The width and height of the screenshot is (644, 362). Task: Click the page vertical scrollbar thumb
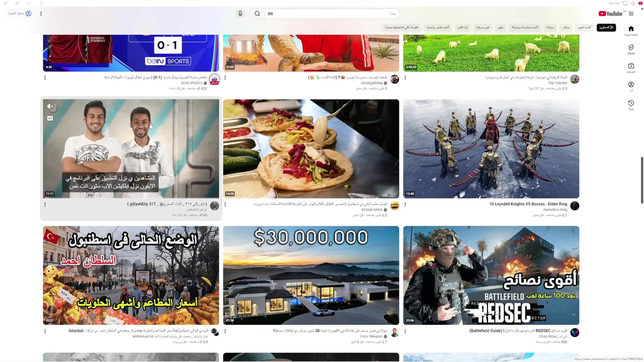pyautogui.click(x=641, y=180)
